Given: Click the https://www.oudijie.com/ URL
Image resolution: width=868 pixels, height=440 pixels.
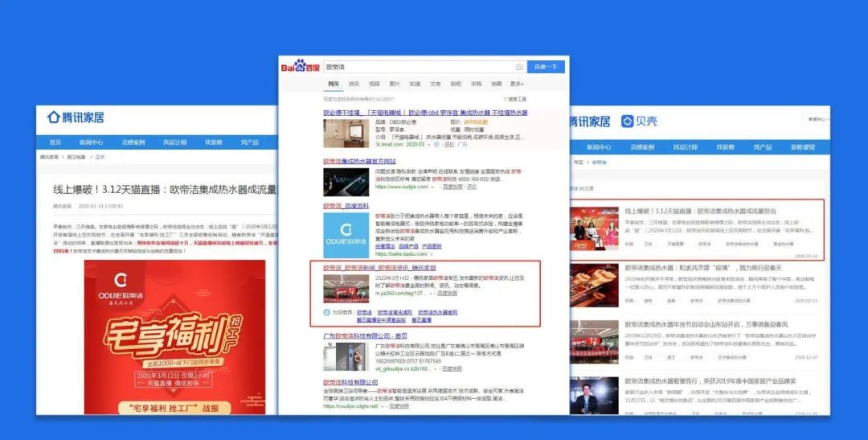Looking at the screenshot, I should [401, 187].
